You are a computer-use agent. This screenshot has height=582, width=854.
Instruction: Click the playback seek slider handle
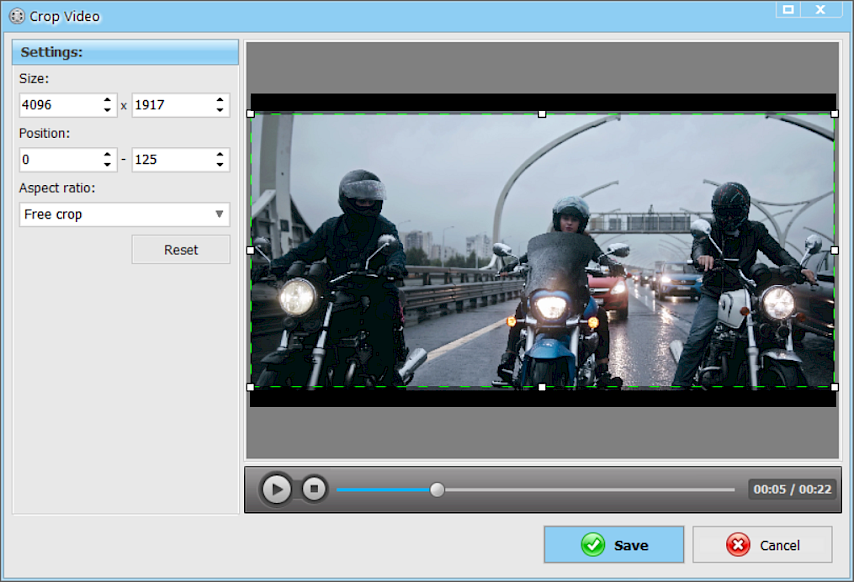pyautogui.click(x=437, y=489)
